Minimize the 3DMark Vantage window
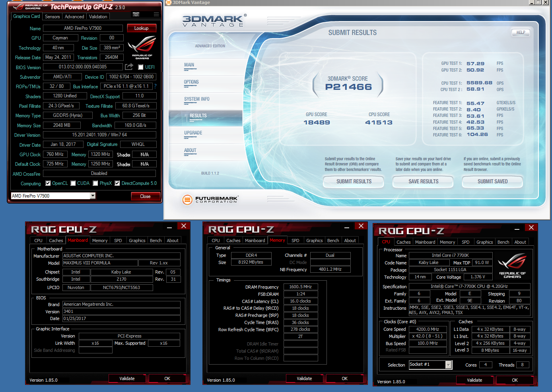The height and width of the screenshot is (392, 552). coord(532,2)
